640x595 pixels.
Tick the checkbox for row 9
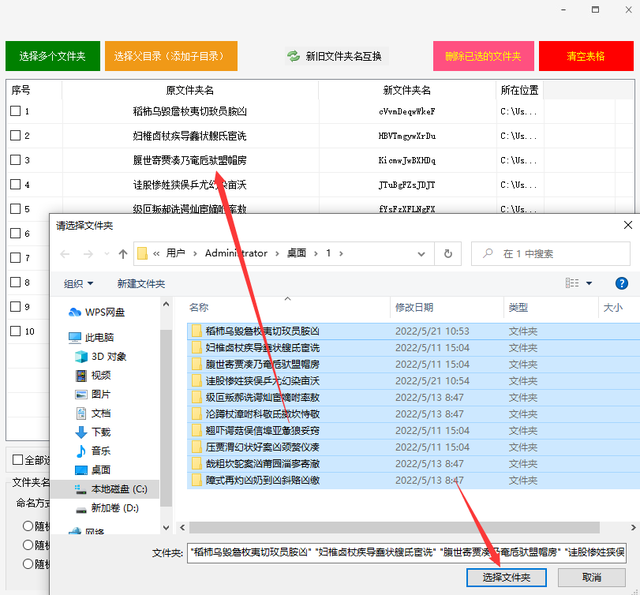coord(16,307)
